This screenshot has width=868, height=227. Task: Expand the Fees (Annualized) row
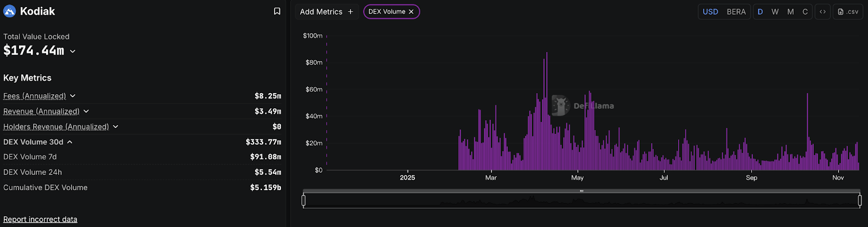[x=73, y=96]
